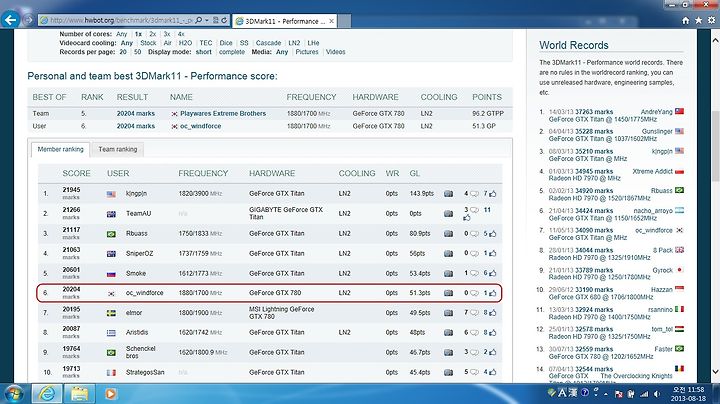This screenshot has width=720, height=404.
Task: Open elmor user profile
Action: click(x=134, y=313)
